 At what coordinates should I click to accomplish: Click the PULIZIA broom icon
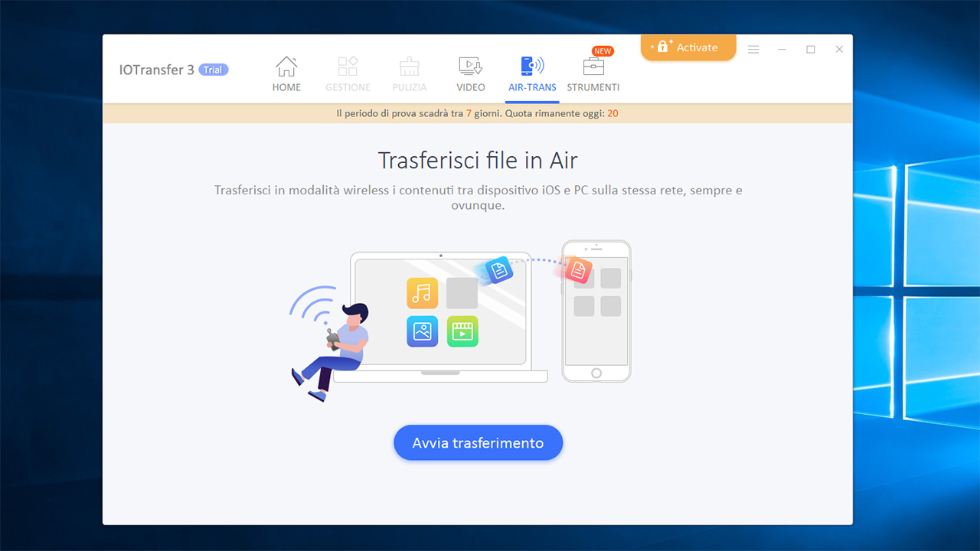click(x=409, y=67)
